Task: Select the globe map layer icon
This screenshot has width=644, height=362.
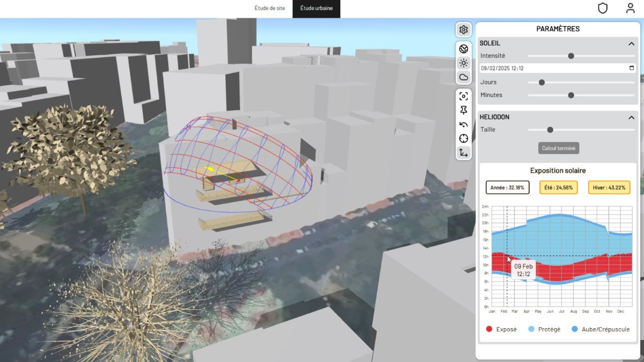Action: point(464,49)
